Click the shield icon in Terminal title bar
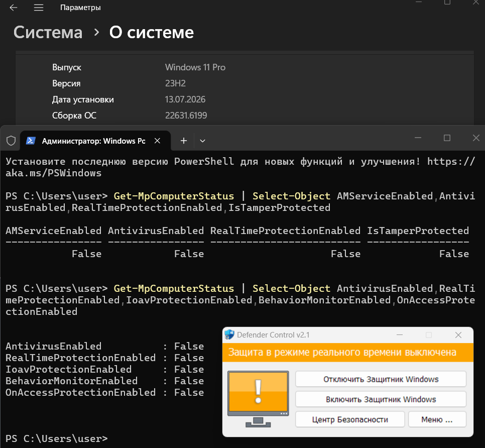485x448 pixels. tap(11, 141)
